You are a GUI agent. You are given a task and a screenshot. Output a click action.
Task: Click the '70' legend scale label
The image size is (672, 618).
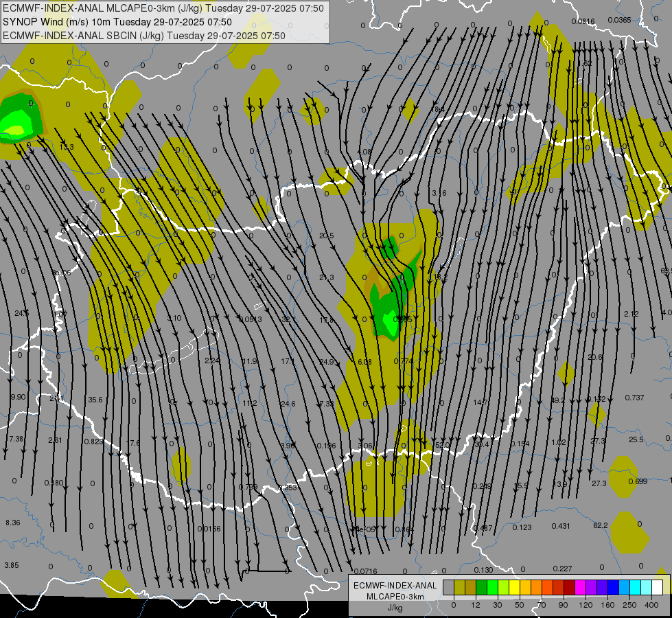tap(542, 605)
